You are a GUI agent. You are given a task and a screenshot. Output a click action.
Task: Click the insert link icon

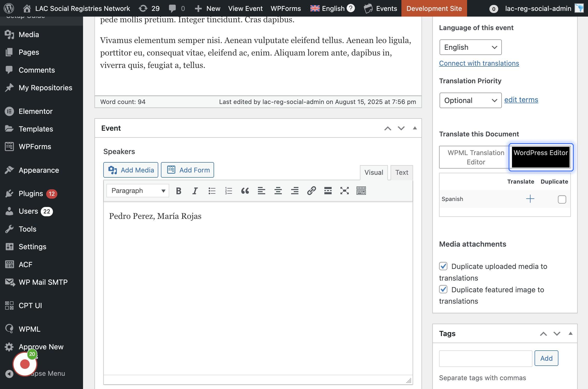pos(311,191)
